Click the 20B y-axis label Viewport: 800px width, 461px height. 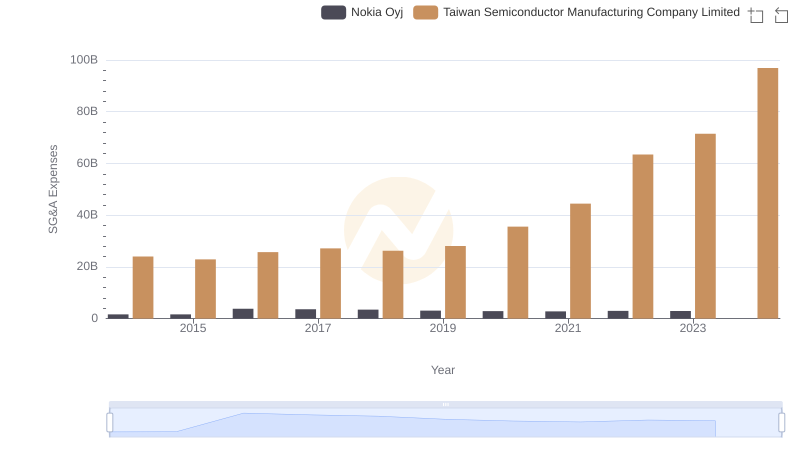coord(87,266)
